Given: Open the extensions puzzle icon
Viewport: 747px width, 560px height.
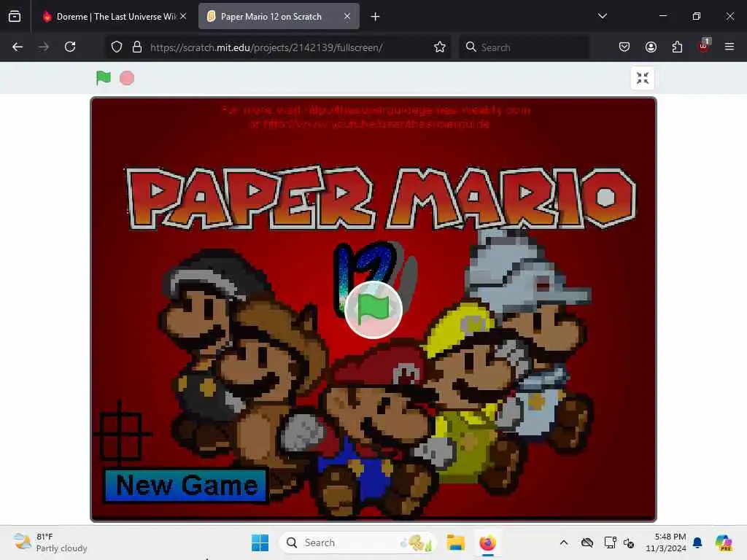Looking at the screenshot, I should (x=677, y=47).
